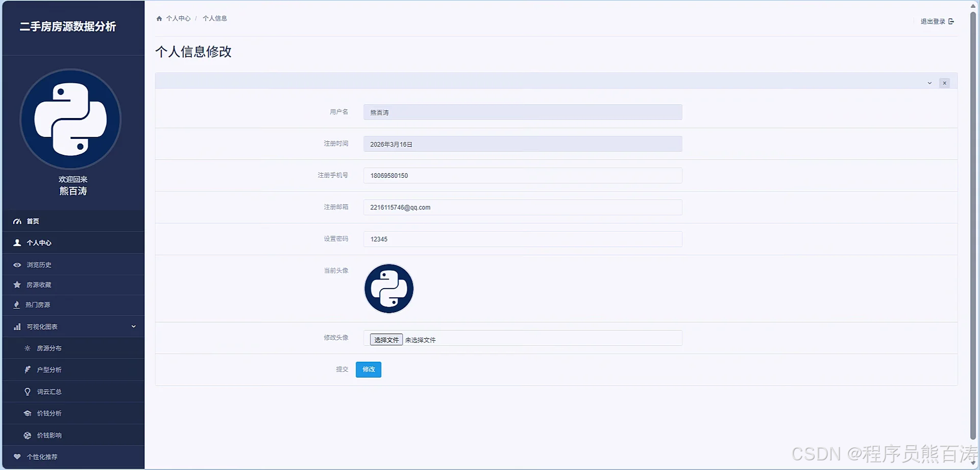Focus the 设置密码 input field

pos(523,239)
